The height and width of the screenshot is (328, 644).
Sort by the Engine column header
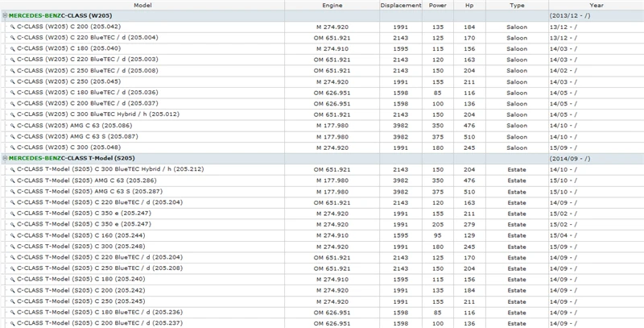(332, 6)
